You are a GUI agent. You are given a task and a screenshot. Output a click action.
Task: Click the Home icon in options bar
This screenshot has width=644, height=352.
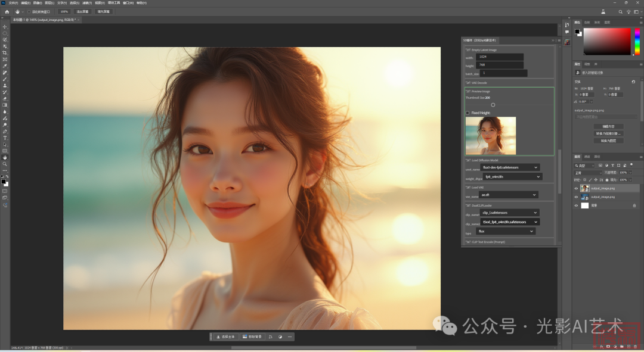tap(7, 11)
